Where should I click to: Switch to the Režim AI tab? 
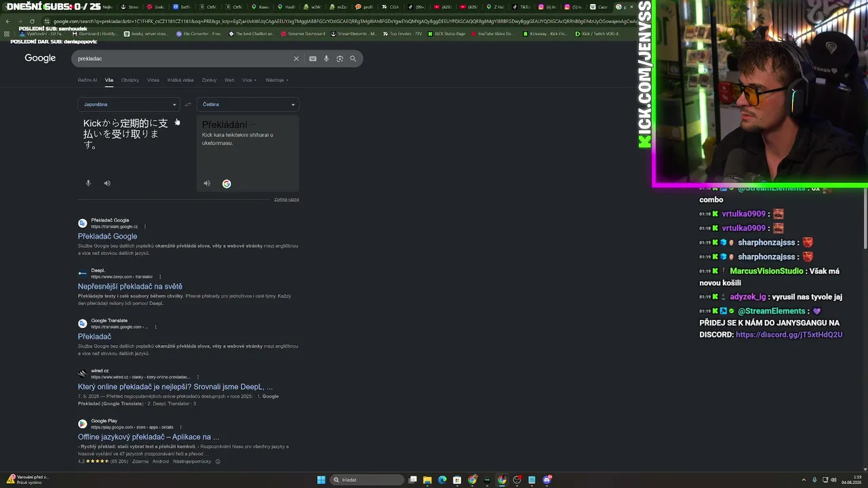[x=87, y=80]
